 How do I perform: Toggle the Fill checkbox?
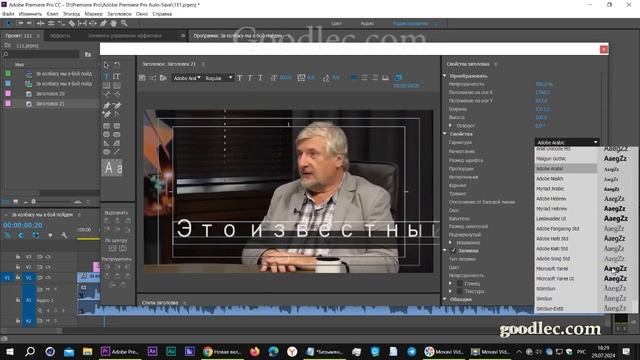[453, 250]
